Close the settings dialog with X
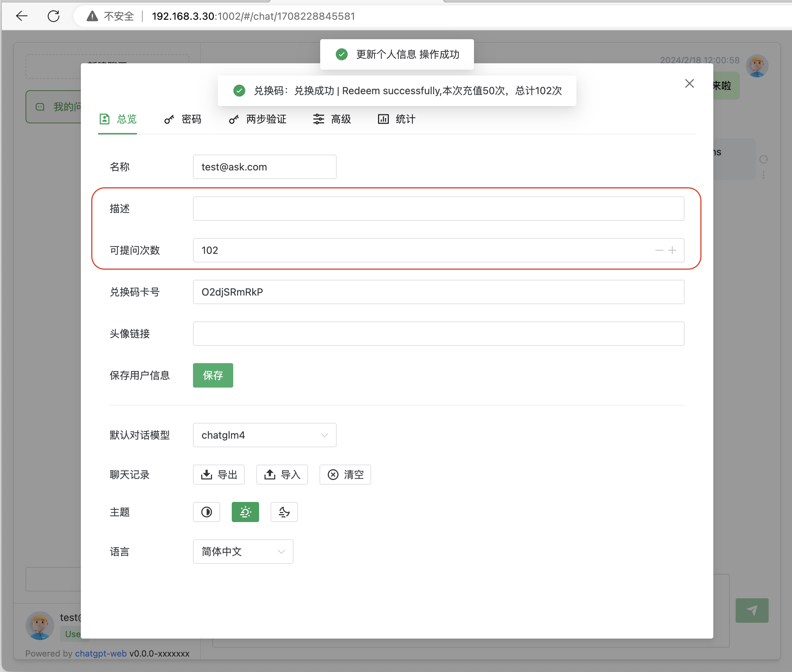 pos(689,83)
